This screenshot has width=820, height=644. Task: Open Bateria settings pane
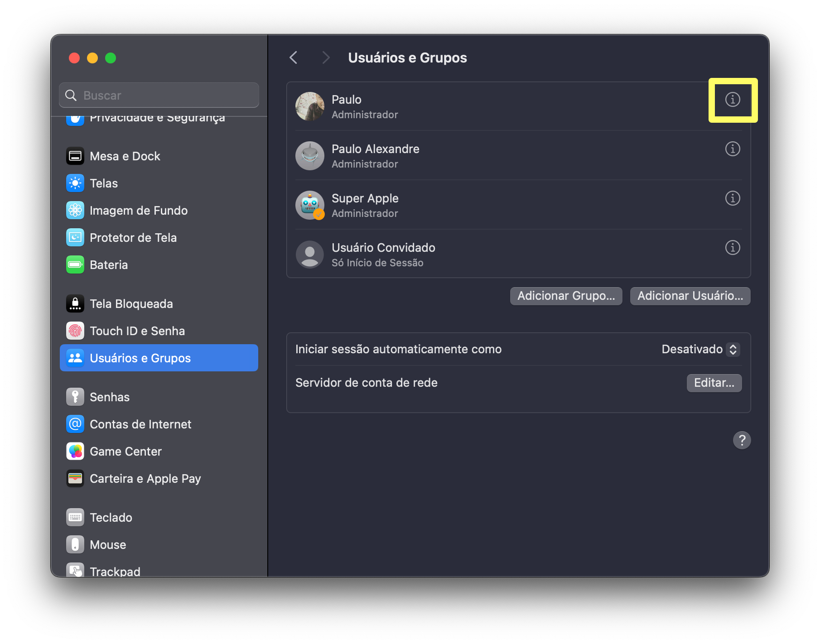tap(109, 265)
